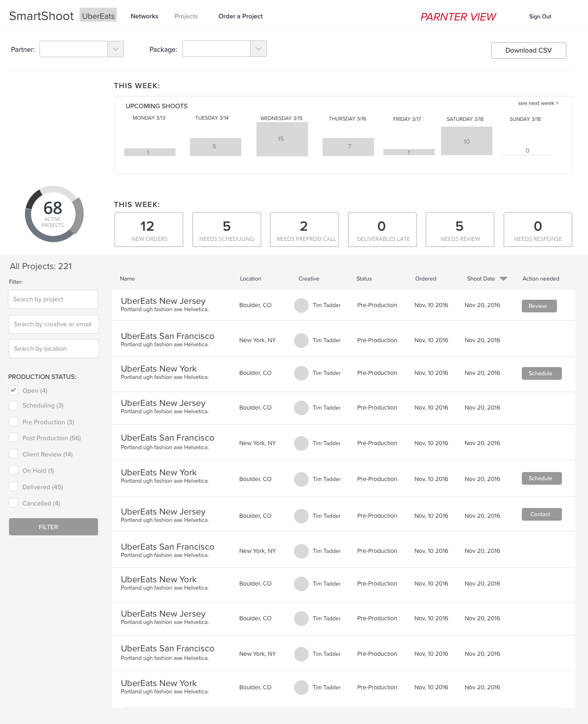The height and width of the screenshot is (724, 588).
Task: Open the Networks menu item
Action: [x=145, y=16]
